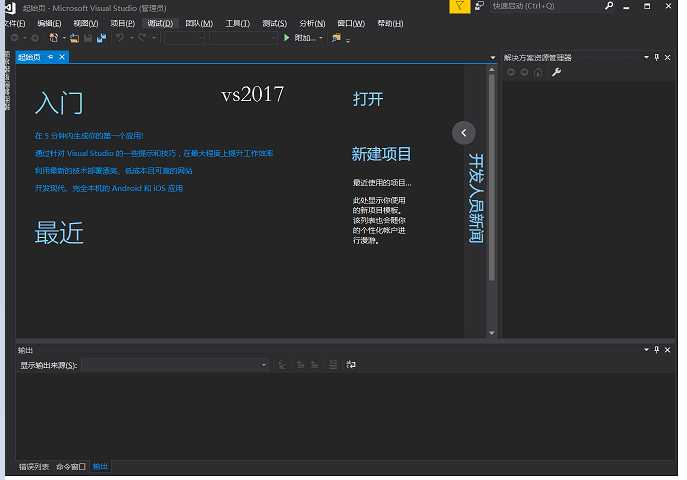
Task: Close the Output panel
Action: pyautogui.click(x=667, y=349)
